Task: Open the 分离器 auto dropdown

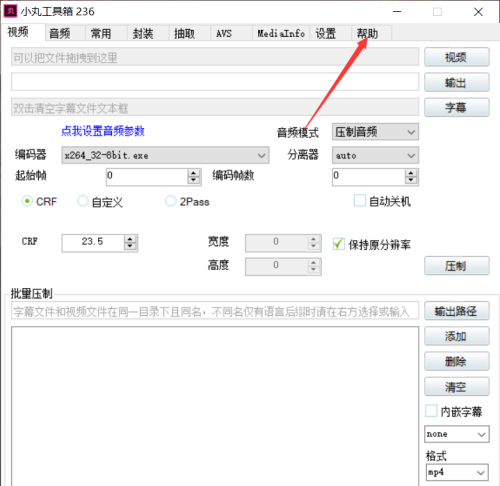Action: [375, 155]
